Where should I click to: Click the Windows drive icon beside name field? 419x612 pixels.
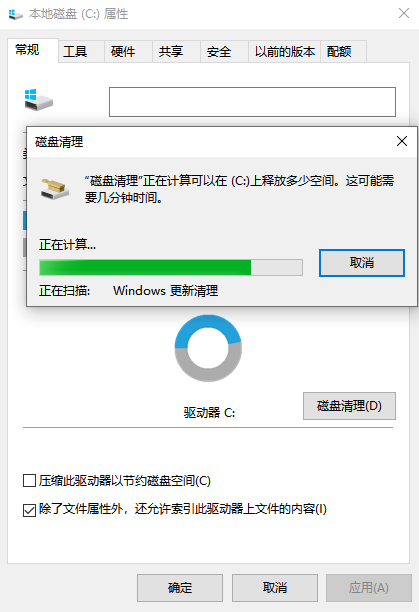coord(38,100)
